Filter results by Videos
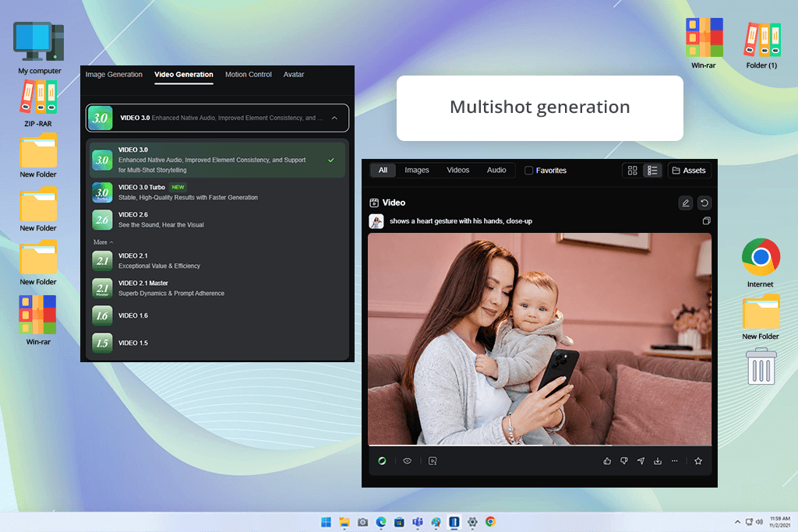This screenshot has width=798, height=532. click(458, 171)
